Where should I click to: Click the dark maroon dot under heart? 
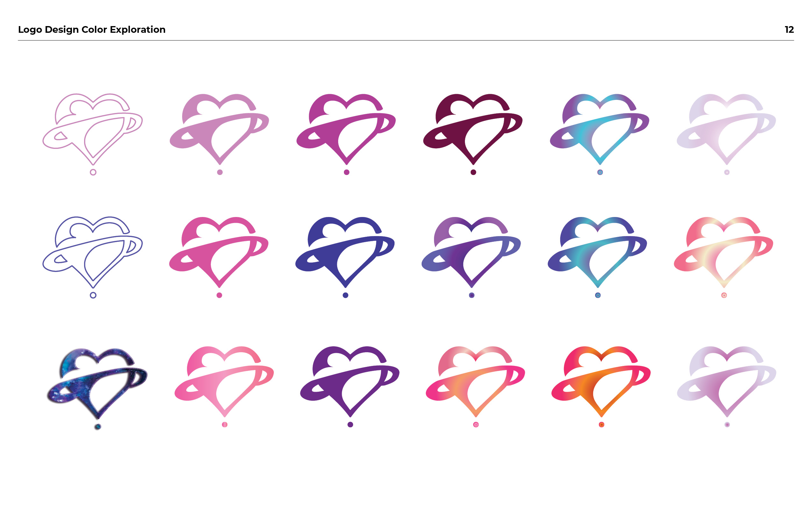[473, 172]
